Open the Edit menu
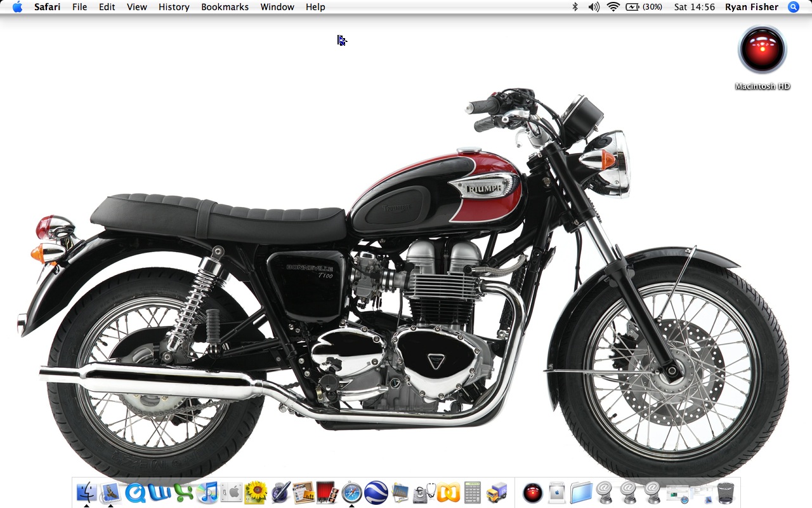The image size is (812, 508). (x=107, y=7)
